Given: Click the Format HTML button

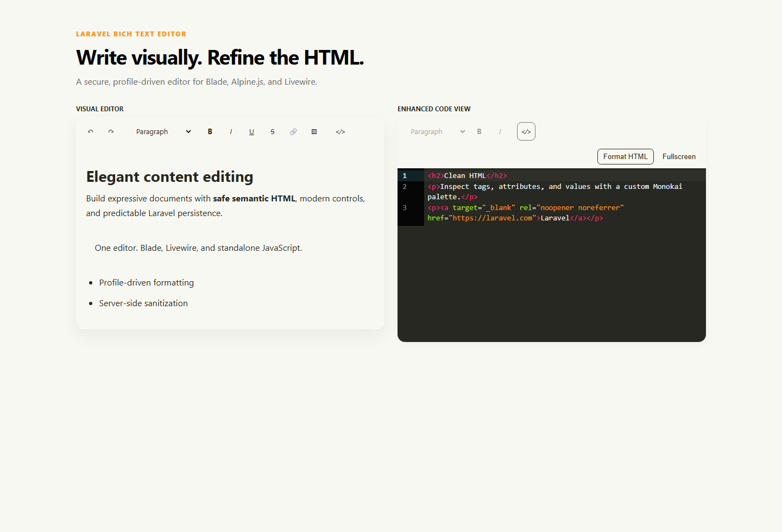Looking at the screenshot, I should [626, 156].
